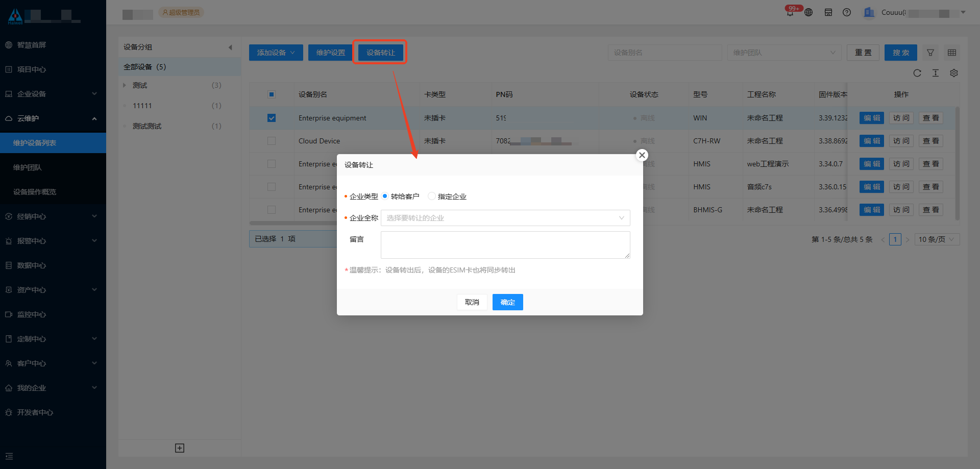Open 数据中心 in the sidebar
The width and height of the screenshot is (980, 469).
point(53,265)
